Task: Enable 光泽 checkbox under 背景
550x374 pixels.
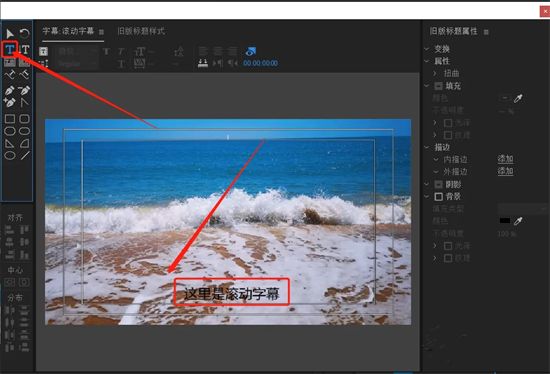Action: pos(448,246)
